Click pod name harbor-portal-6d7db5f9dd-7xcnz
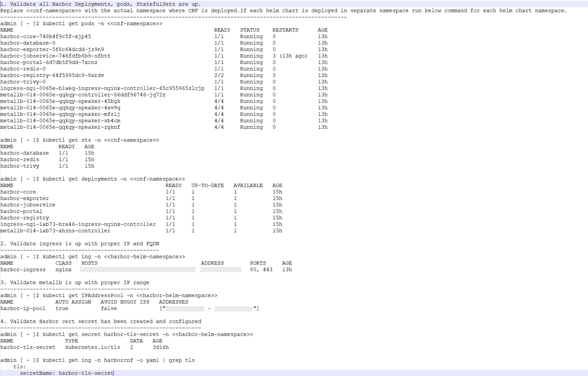 pos(49,62)
